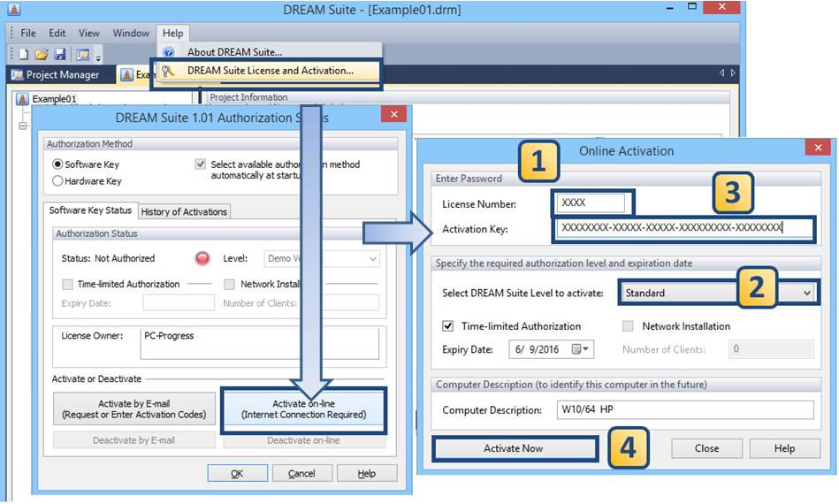Click the Open folder toolbar icon
The width and height of the screenshot is (839, 504).
click(x=42, y=54)
